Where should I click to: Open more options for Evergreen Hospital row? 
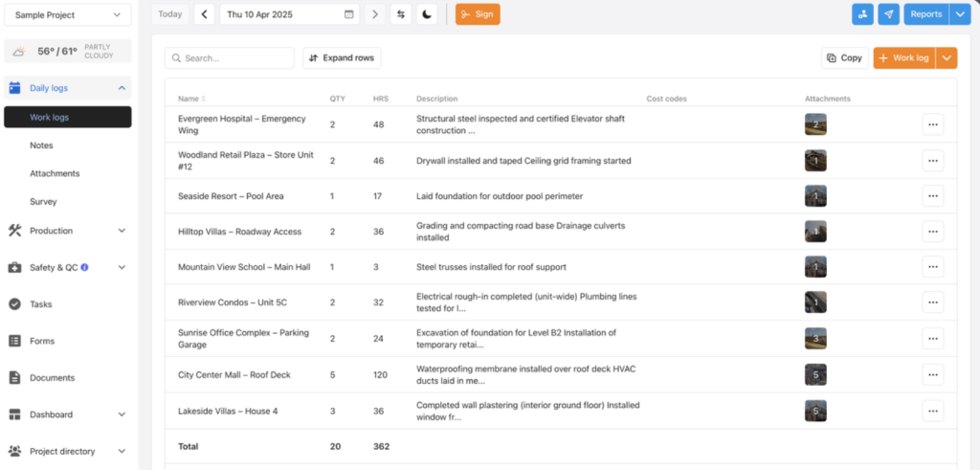pos(932,124)
